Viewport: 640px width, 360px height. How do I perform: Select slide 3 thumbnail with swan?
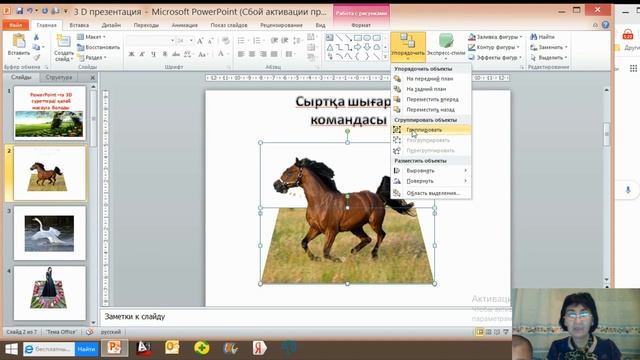click(49, 233)
